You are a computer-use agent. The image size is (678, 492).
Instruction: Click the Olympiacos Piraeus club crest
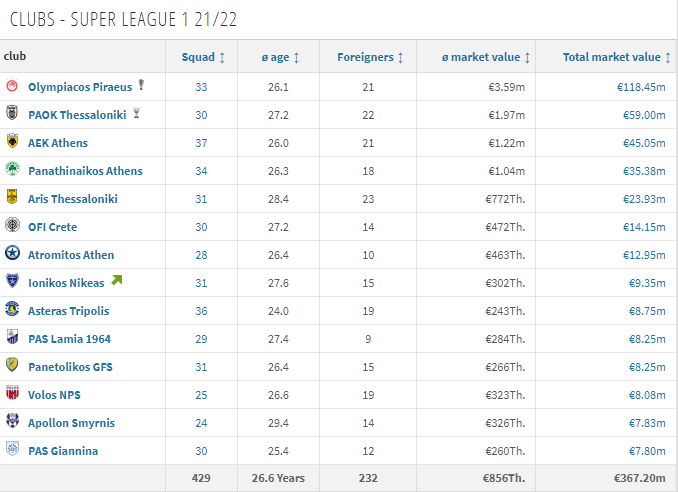(12, 86)
